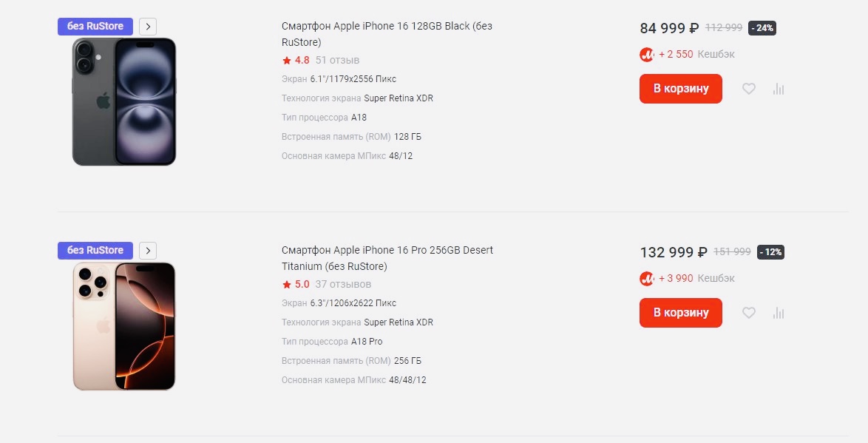Click the -24% discount badge
The width and height of the screenshot is (868, 443).
(x=762, y=28)
